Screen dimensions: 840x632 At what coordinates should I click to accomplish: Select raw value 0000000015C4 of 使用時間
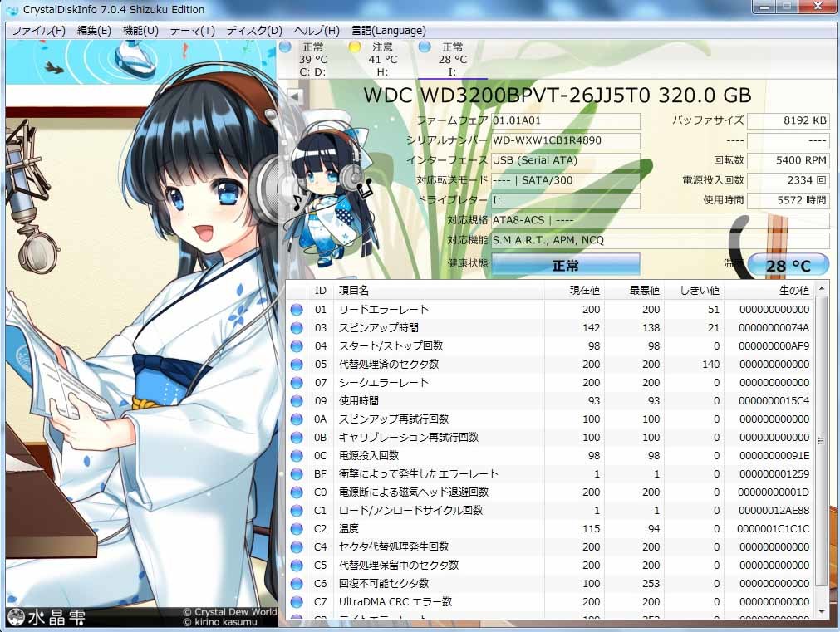coord(774,400)
